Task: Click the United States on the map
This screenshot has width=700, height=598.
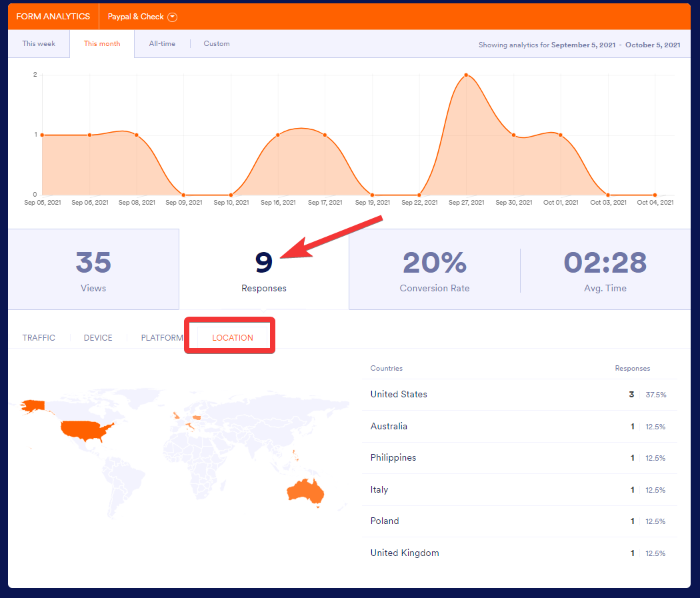Action: coord(83,430)
